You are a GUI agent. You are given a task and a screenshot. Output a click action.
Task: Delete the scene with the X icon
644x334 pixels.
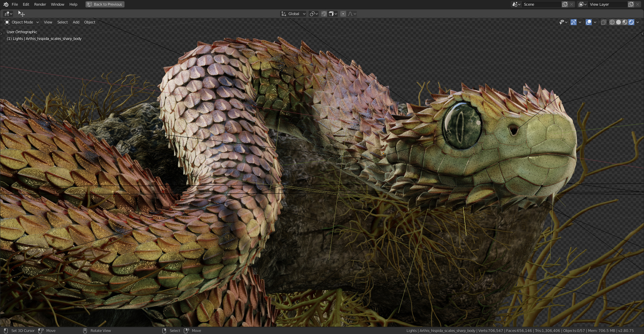click(572, 4)
